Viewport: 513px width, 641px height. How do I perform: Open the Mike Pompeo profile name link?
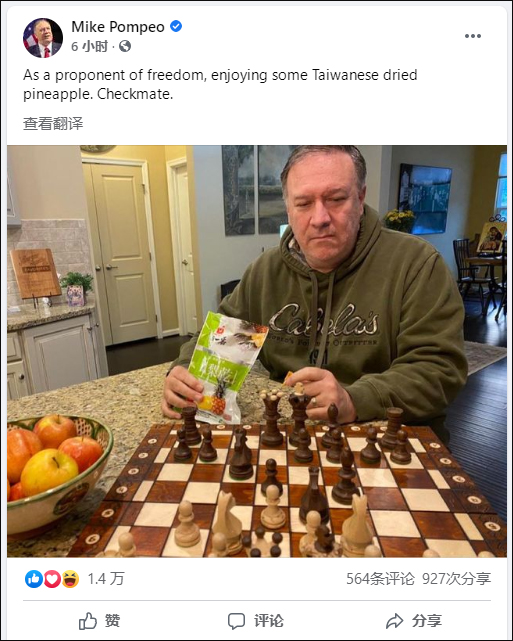[x=118, y=27]
